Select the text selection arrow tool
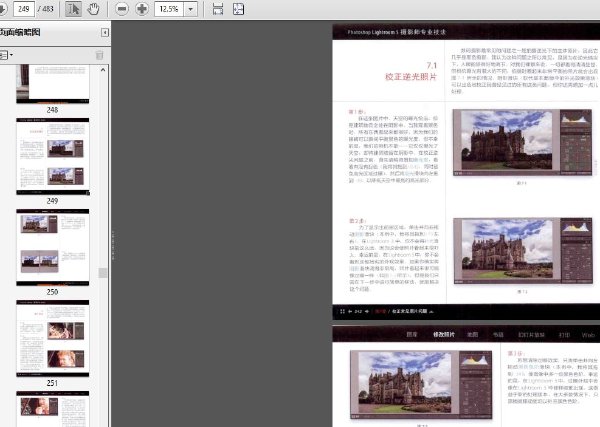Viewport: 600px width, 427px height. 73,9
